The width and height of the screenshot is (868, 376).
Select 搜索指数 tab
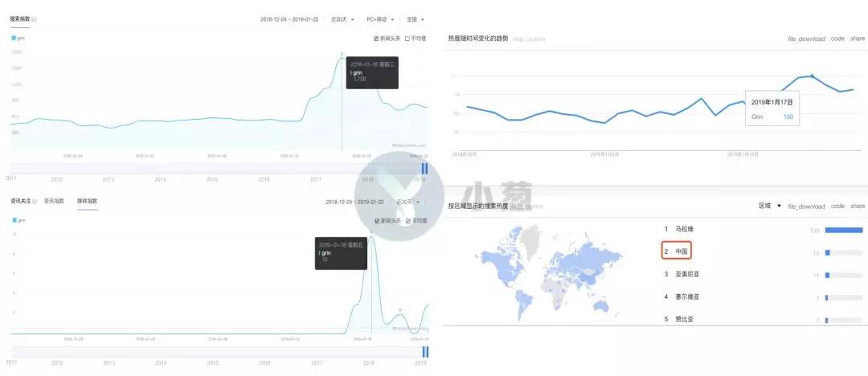coord(18,18)
